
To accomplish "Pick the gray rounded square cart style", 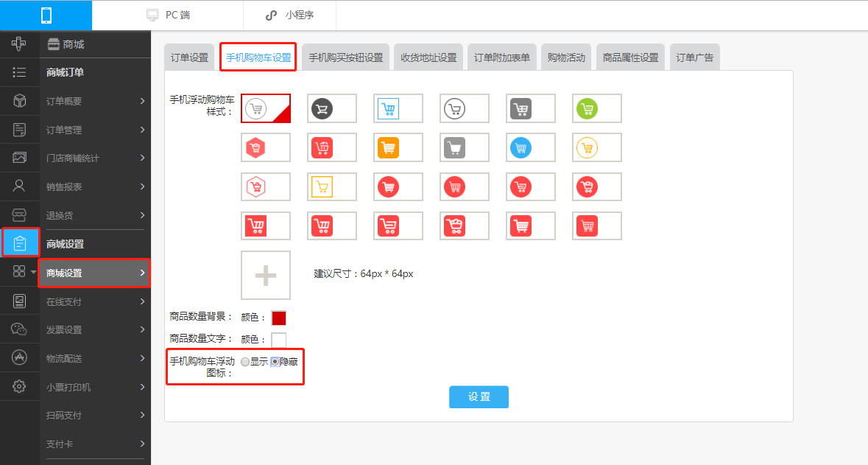I will (530, 108).
